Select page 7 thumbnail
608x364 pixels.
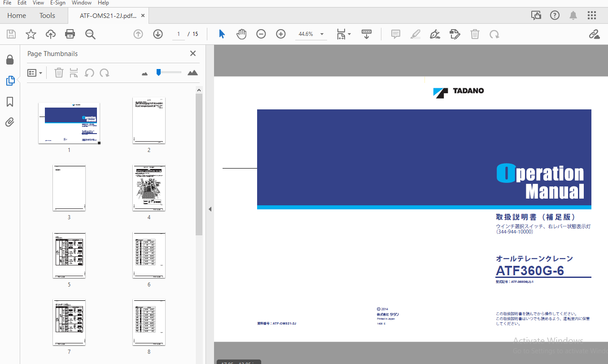69,322
